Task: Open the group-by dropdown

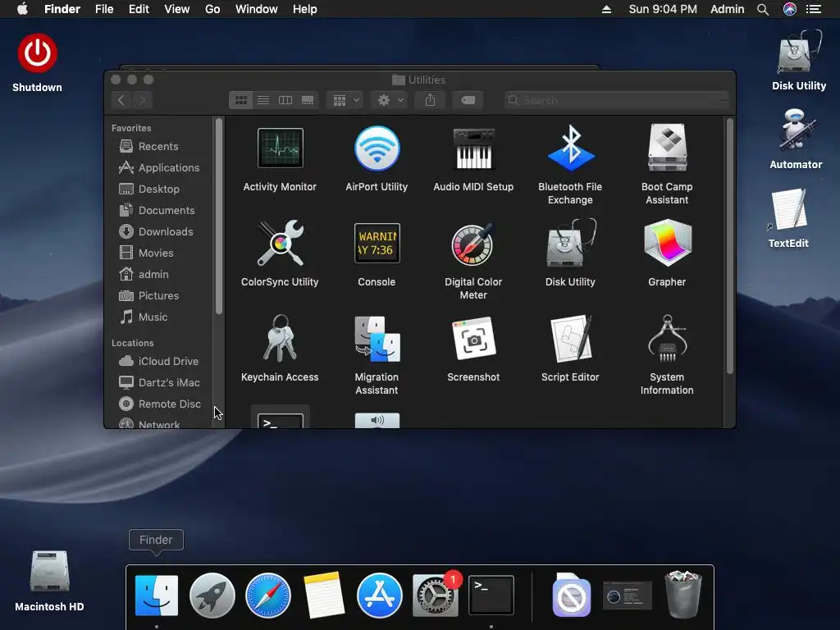Action: click(345, 100)
